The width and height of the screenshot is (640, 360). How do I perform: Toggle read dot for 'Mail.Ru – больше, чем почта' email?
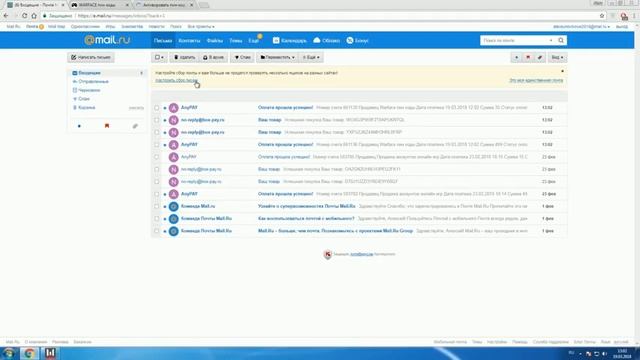(165, 231)
